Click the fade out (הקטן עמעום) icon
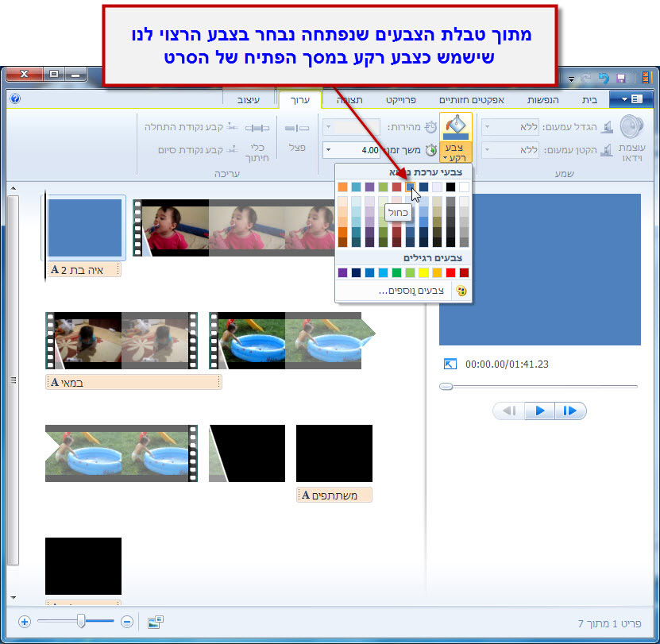 click(x=607, y=150)
